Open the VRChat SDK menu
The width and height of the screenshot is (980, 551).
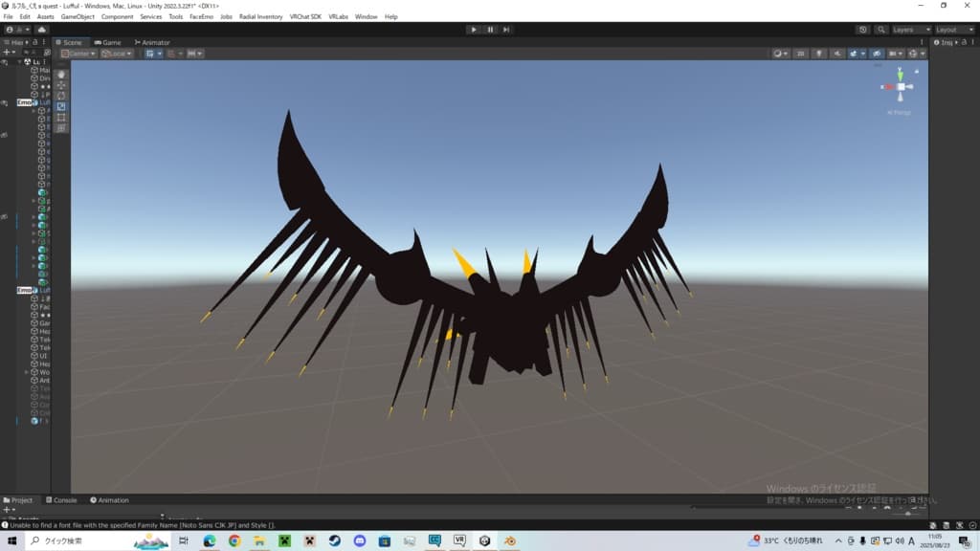tap(305, 16)
